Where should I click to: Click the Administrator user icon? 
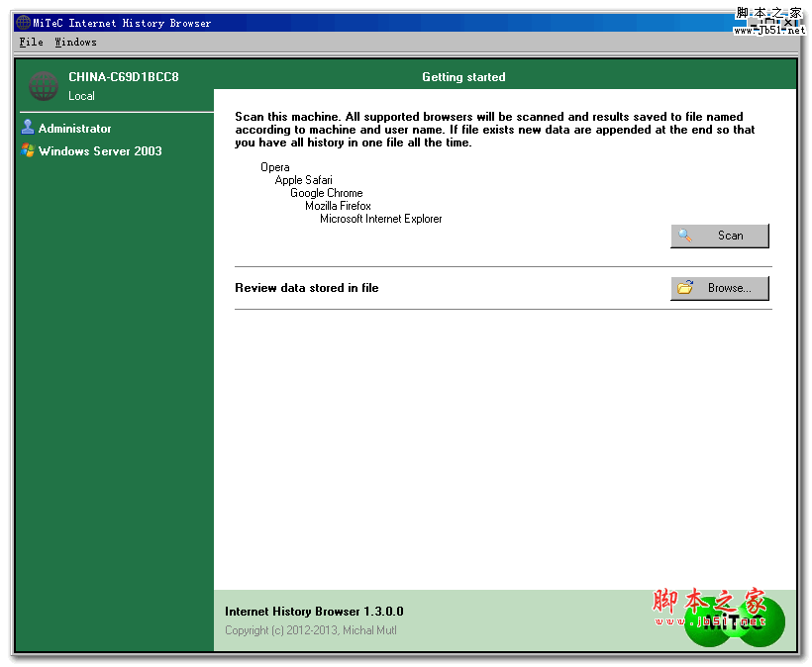click(28, 127)
